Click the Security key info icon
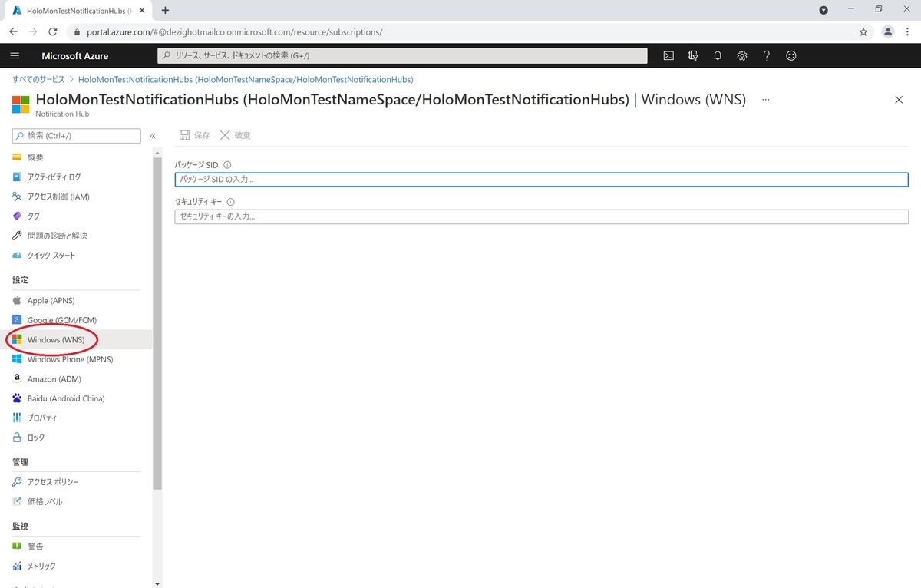 231,201
